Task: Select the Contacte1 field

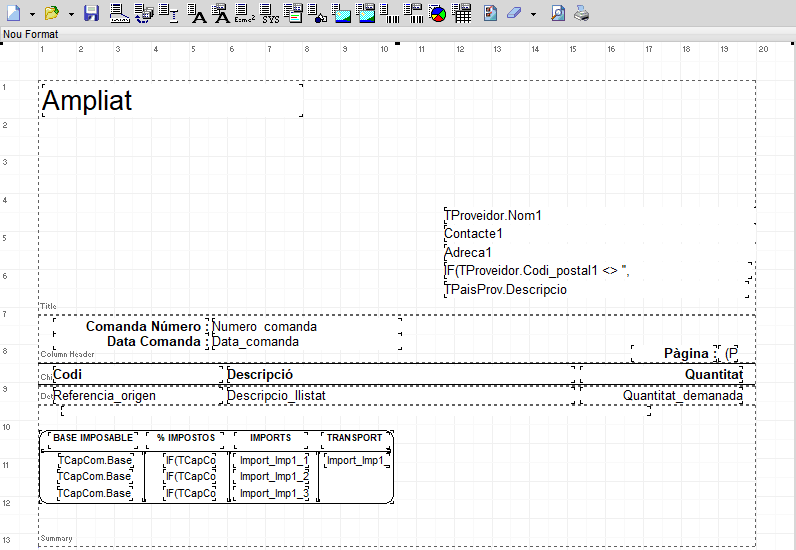Action: coord(600,234)
